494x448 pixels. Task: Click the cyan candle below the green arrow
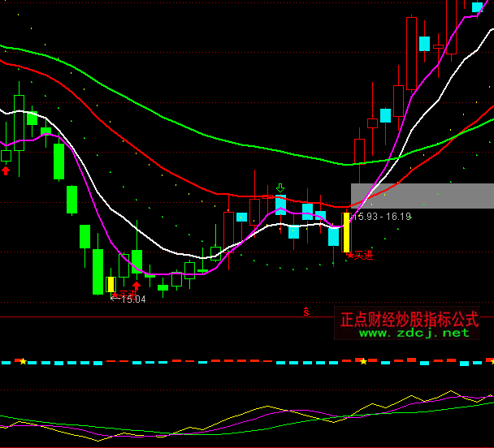(x=280, y=205)
